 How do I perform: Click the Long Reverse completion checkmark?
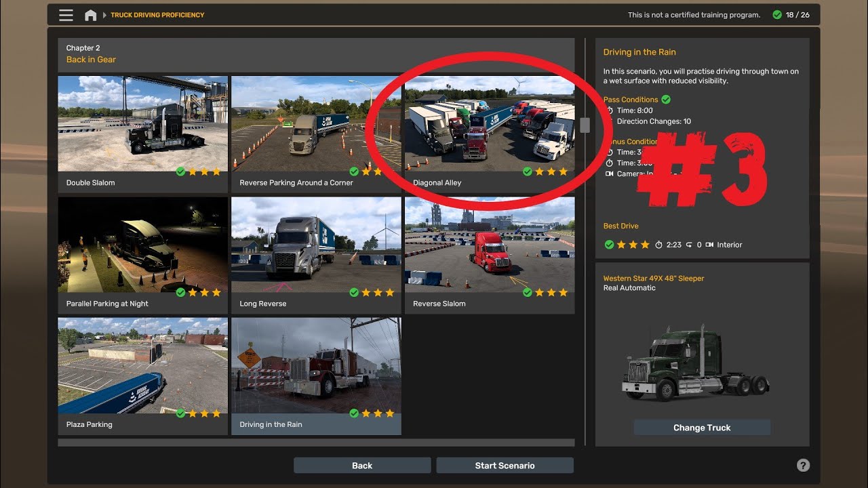354,293
